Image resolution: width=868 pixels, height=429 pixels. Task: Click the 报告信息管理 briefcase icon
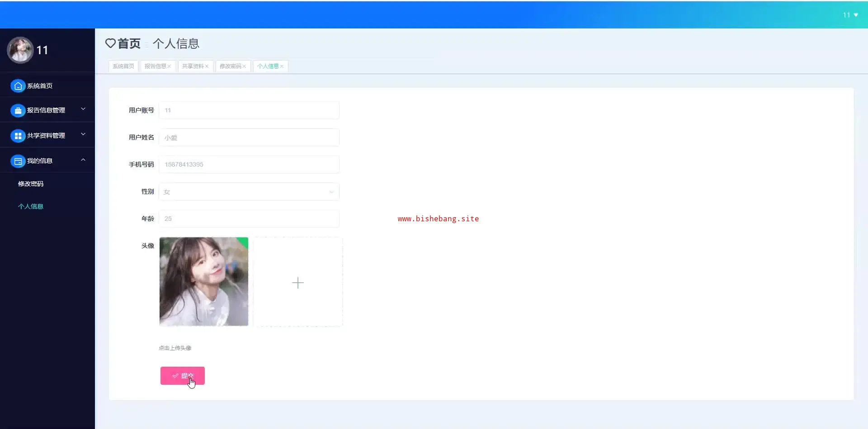[18, 110]
